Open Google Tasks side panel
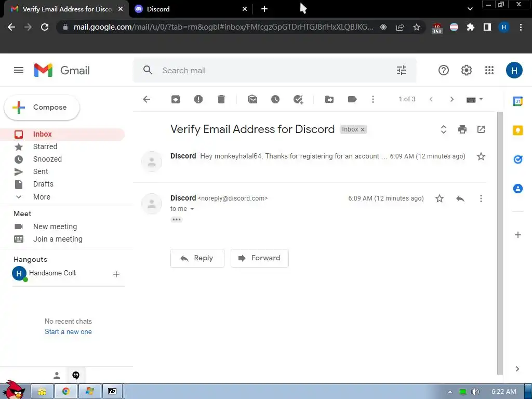 [518, 159]
